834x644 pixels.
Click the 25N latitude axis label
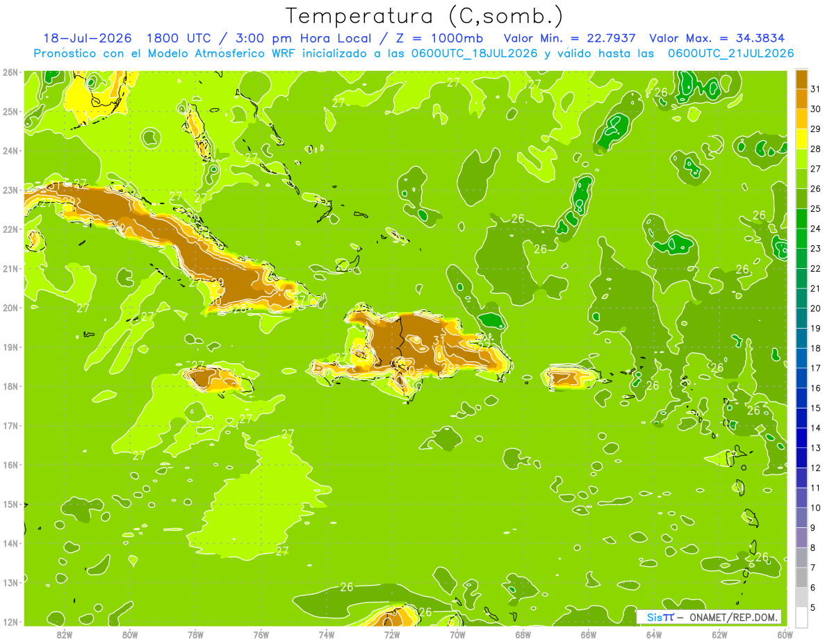[10, 112]
